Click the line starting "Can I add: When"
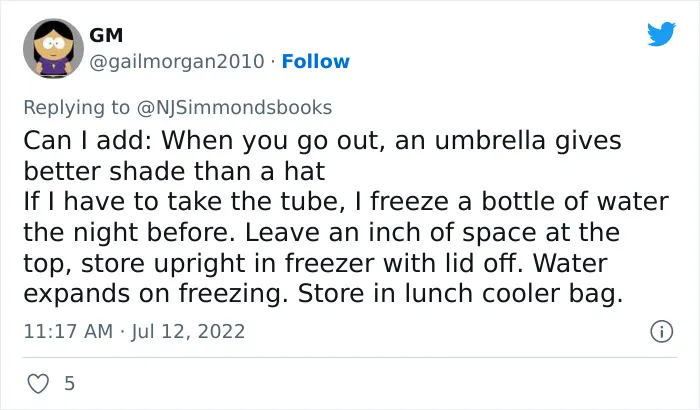The image size is (700, 410). click(322, 141)
